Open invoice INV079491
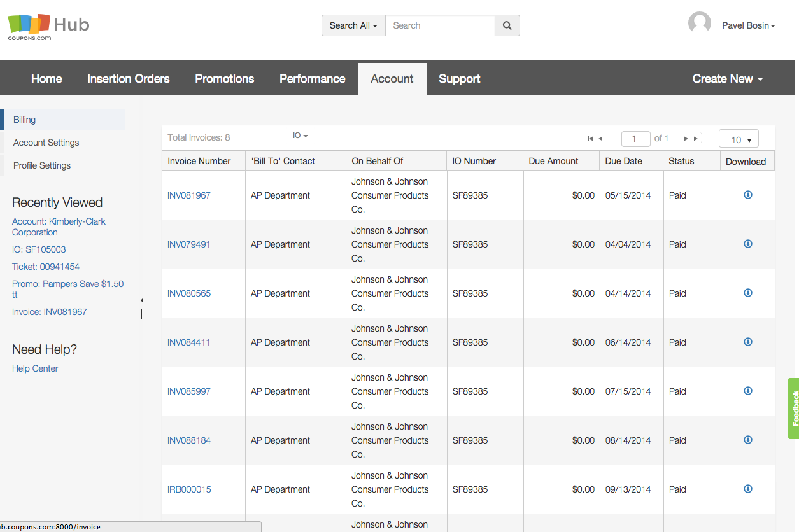799x532 pixels. [189, 244]
